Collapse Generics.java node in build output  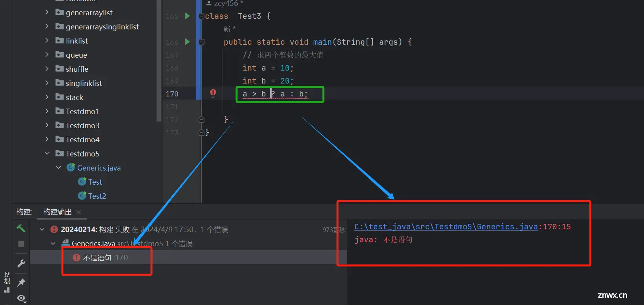pos(53,243)
